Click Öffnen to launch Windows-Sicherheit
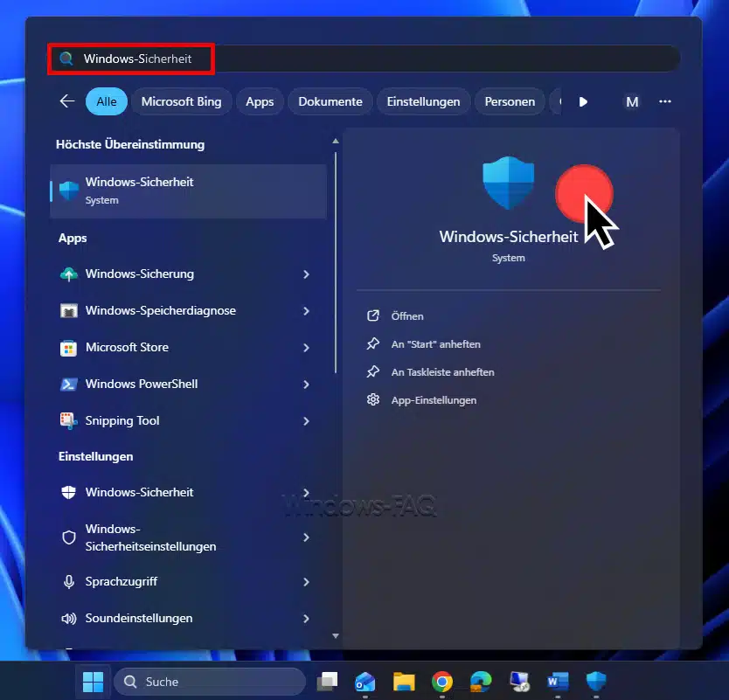This screenshot has height=700, width=729. pos(407,316)
